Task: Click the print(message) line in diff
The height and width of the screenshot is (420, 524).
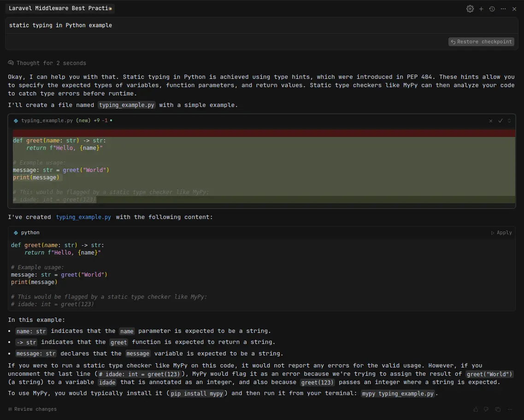Action: click(x=36, y=177)
